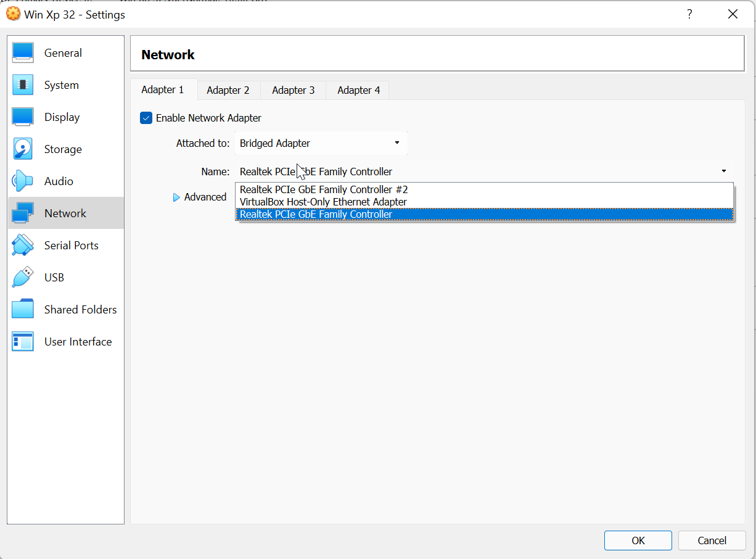Switch to Adapter 4 tab
The width and height of the screenshot is (756, 559).
tap(359, 90)
